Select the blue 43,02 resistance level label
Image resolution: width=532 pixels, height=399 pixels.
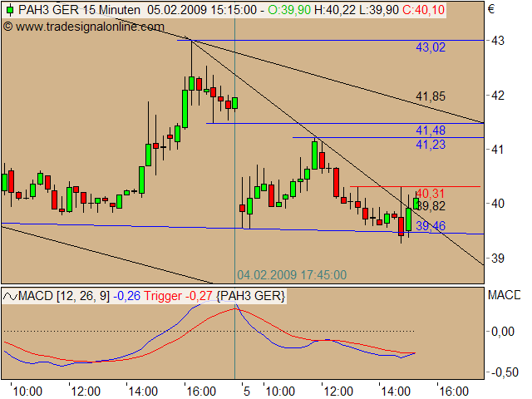[x=431, y=47]
